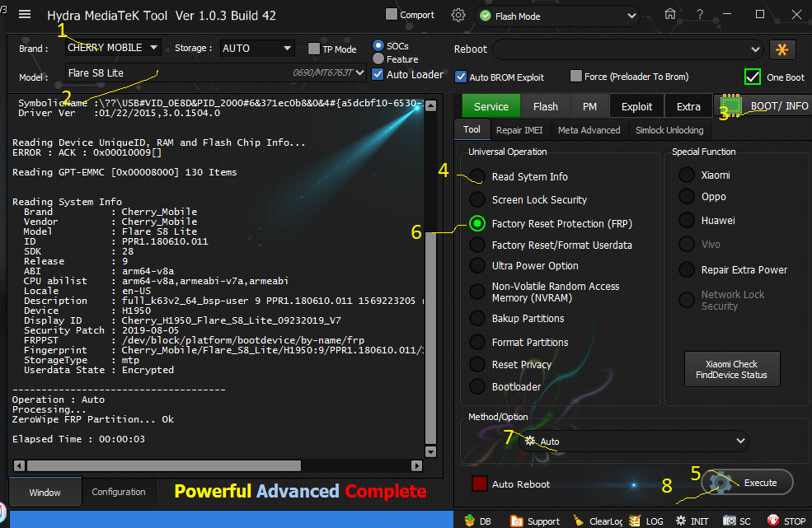Image resolution: width=812 pixels, height=528 pixels.
Task: Open the Flash Mode dropdown
Action: (557, 16)
